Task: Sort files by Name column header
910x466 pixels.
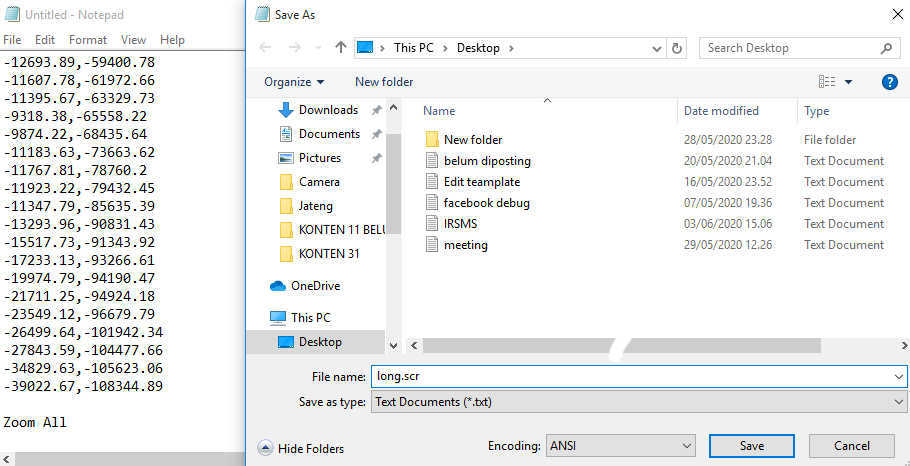Action: pyautogui.click(x=439, y=111)
